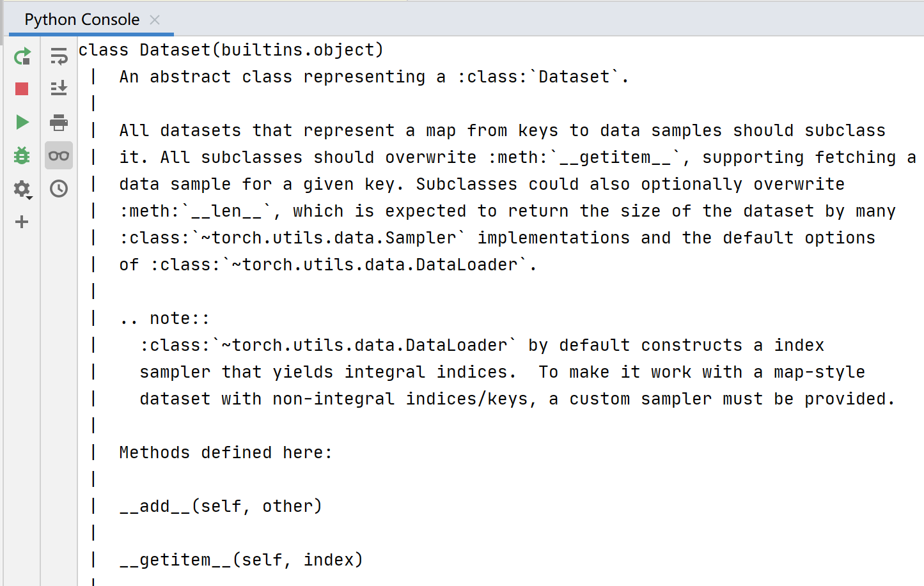Image resolution: width=924 pixels, height=586 pixels.
Task: Close the Python Console tab
Action: click(x=155, y=20)
